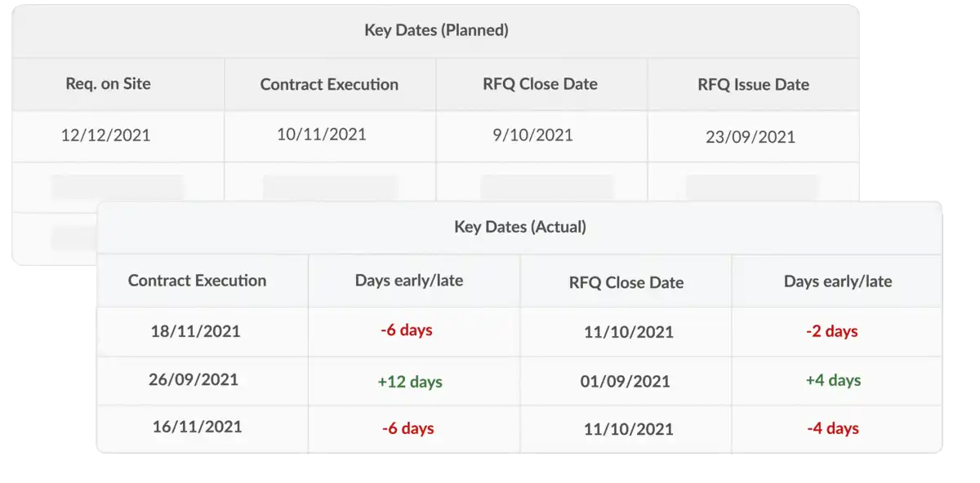Select the Contract Execution header in actual table

[x=196, y=281]
